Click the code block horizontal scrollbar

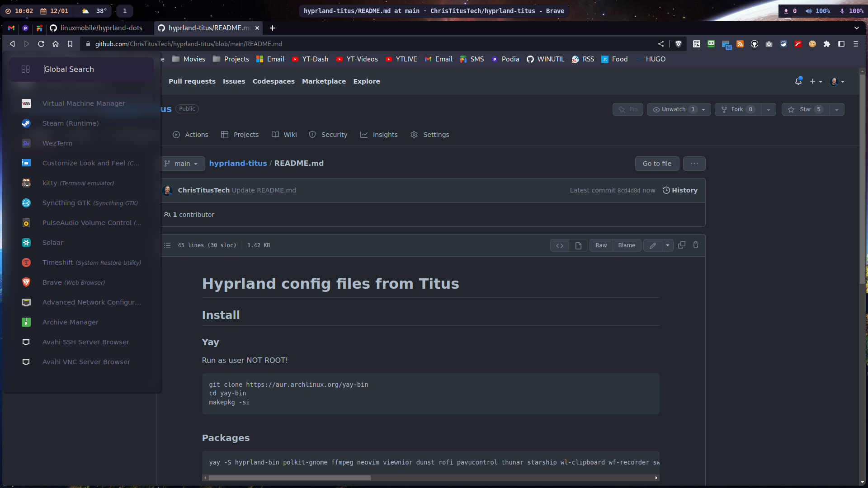tap(289, 478)
